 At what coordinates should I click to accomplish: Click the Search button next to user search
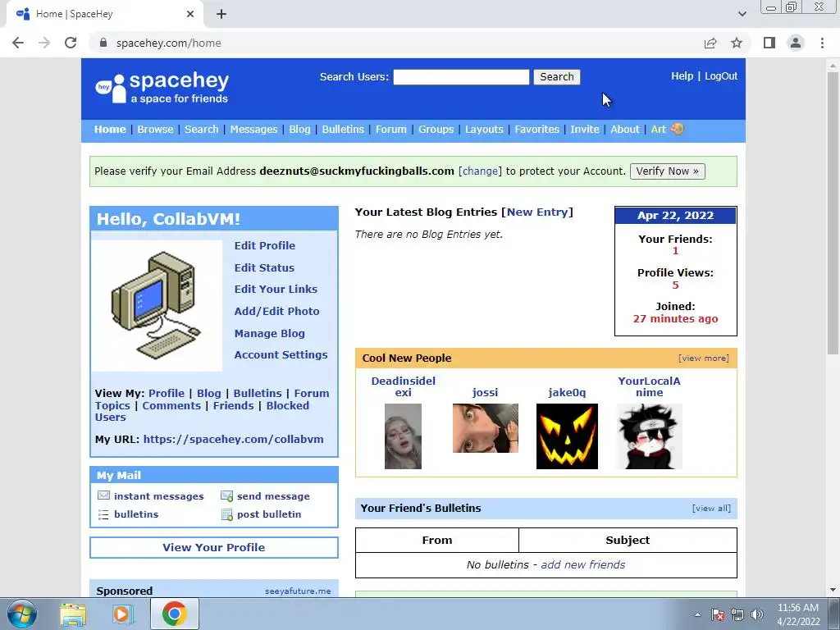click(x=557, y=76)
